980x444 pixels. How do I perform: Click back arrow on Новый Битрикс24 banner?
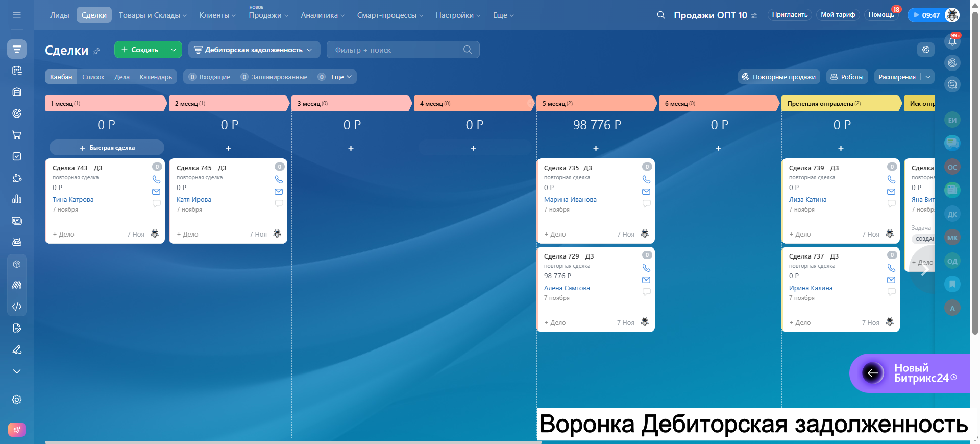click(873, 373)
